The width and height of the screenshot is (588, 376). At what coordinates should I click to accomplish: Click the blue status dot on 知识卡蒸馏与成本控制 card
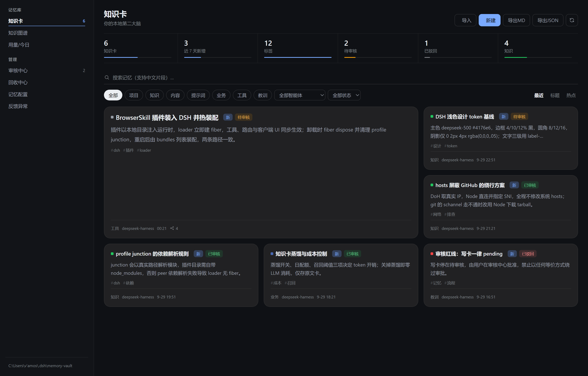pos(272,253)
